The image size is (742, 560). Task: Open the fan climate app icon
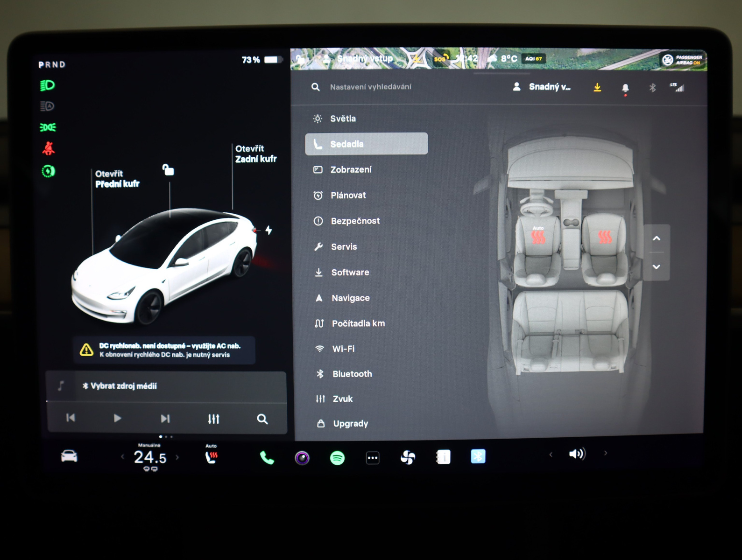408,457
